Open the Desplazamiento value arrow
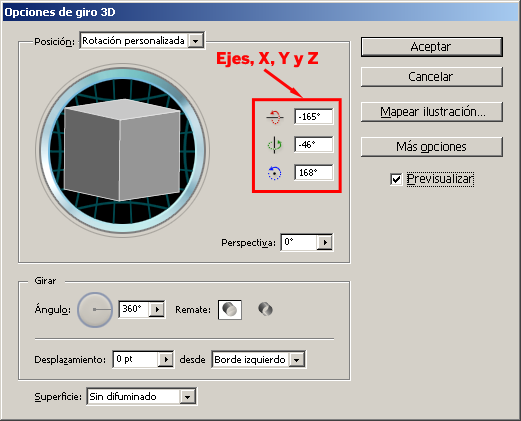This screenshot has height=421, width=521. [166, 360]
